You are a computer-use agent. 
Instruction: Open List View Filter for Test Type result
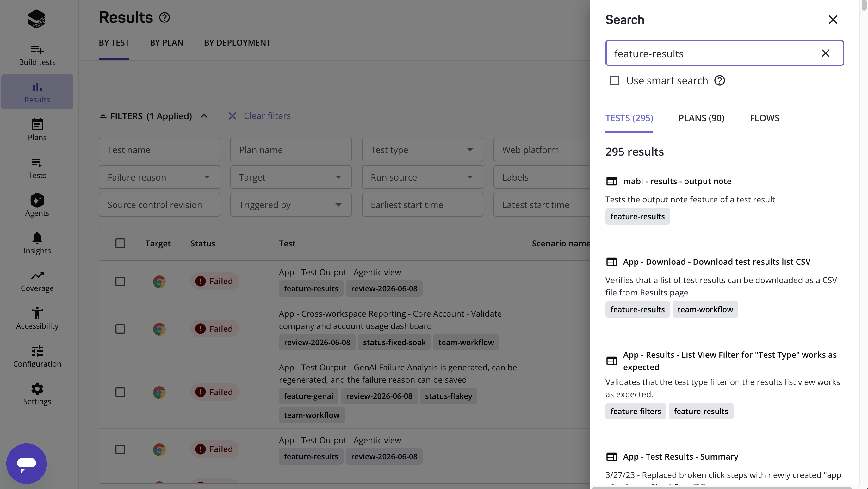point(729,361)
